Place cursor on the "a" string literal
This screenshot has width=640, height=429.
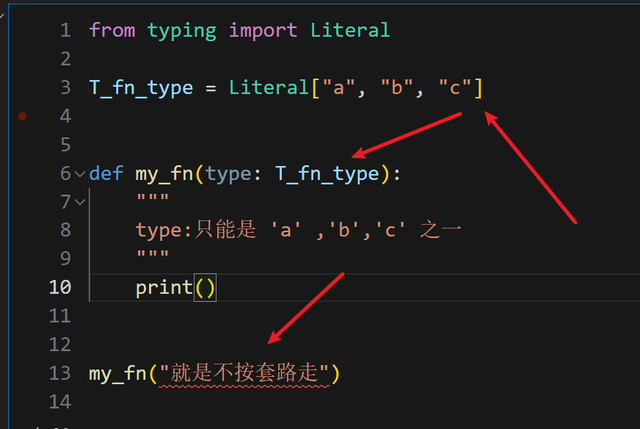338,87
